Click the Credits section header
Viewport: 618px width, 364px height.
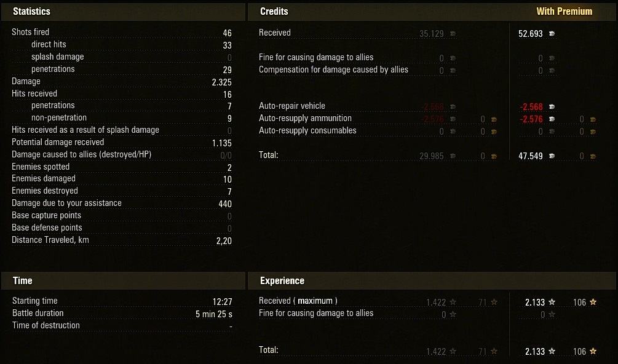tap(274, 12)
